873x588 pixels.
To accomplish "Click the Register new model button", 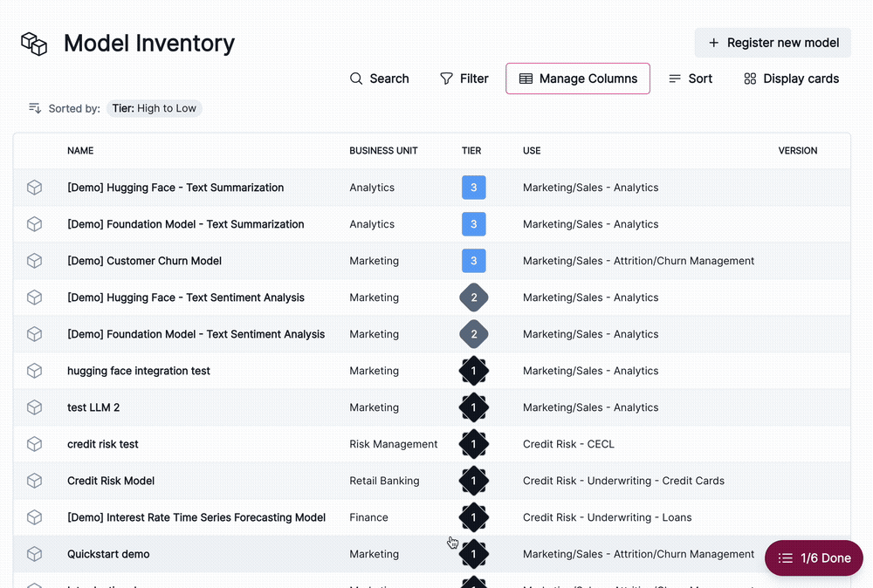I will click(x=773, y=42).
